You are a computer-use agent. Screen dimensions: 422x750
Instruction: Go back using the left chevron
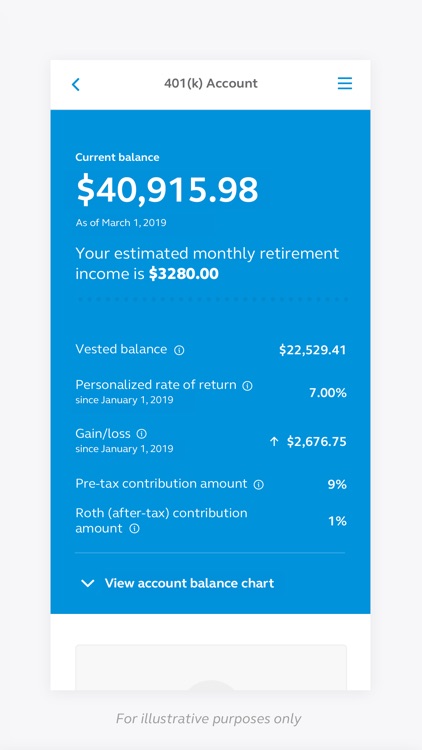pyautogui.click(x=76, y=85)
